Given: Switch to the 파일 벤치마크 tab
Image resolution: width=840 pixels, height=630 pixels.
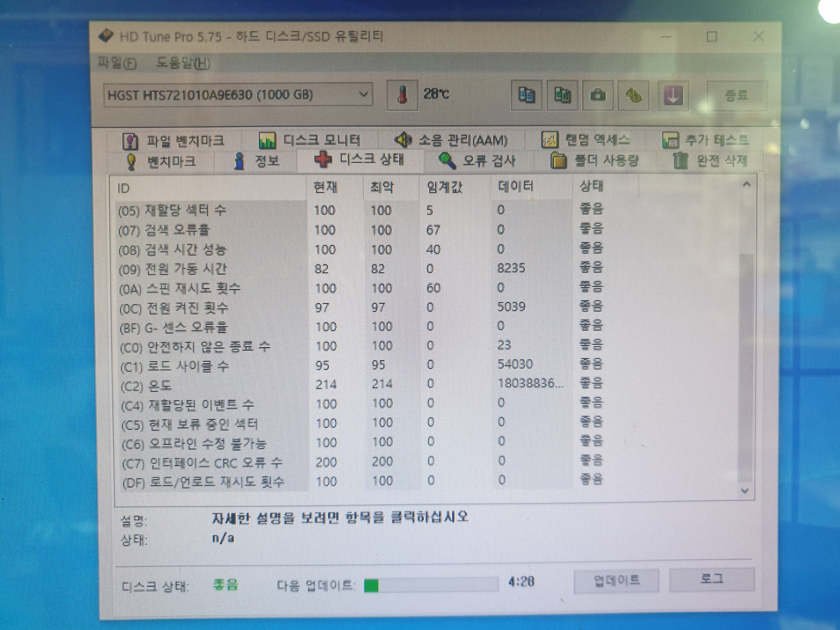Looking at the screenshot, I should click(x=173, y=141).
